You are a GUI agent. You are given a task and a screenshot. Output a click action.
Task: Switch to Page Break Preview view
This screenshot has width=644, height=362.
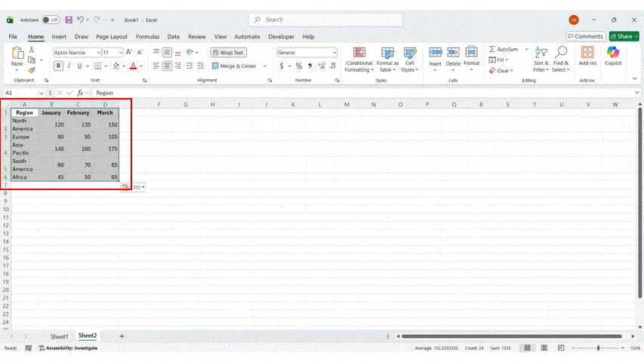[x=561, y=348]
